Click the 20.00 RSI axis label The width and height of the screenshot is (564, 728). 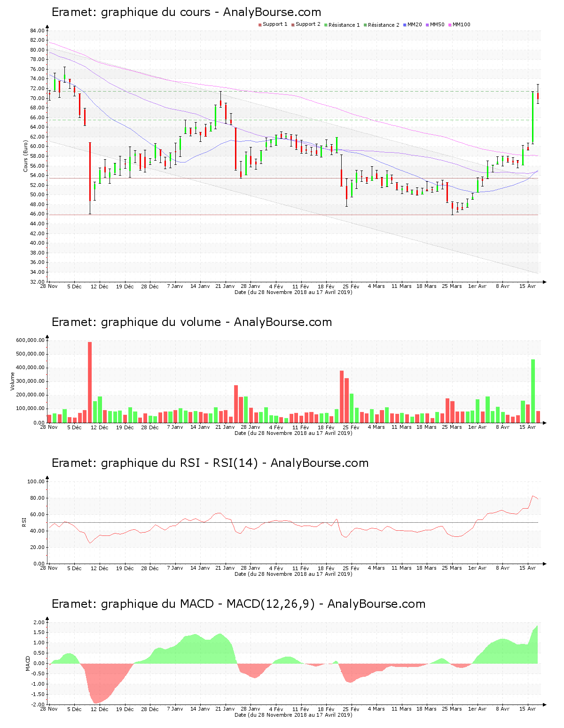[38, 547]
